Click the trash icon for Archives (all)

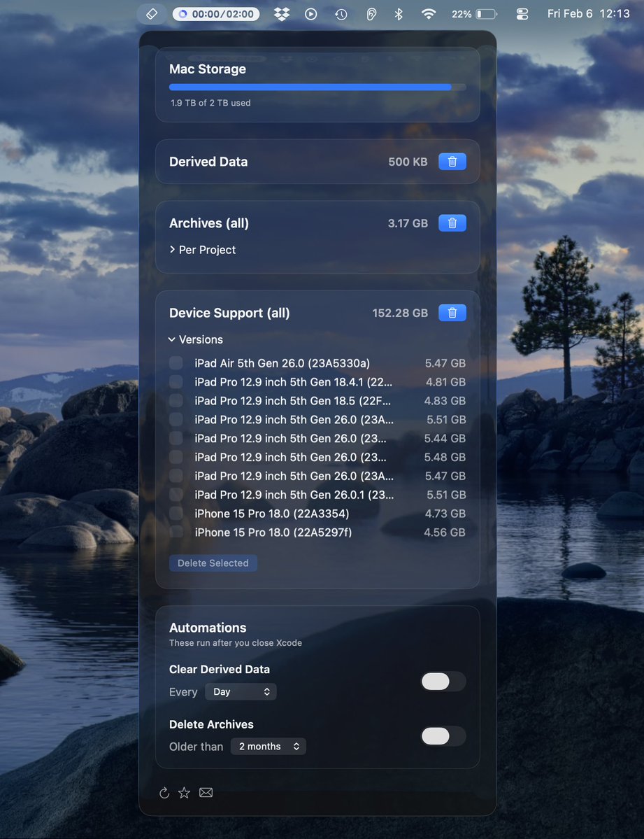pyautogui.click(x=452, y=223)
